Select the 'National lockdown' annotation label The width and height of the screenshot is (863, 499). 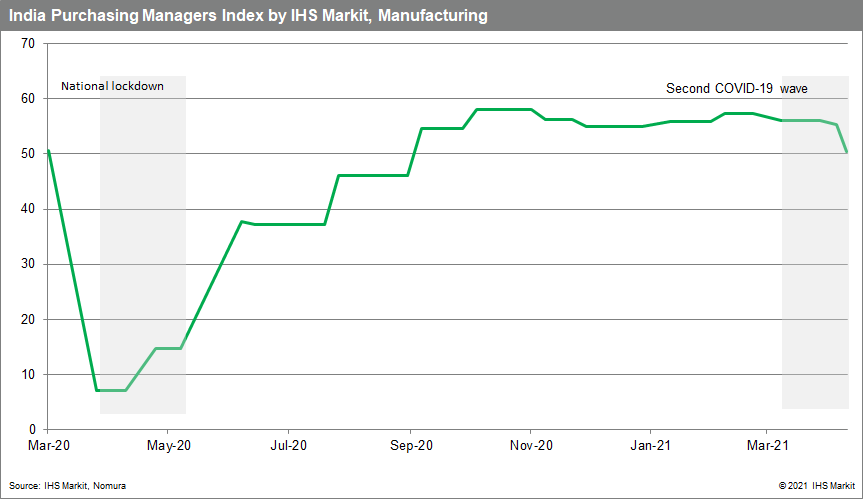point(112,86)
